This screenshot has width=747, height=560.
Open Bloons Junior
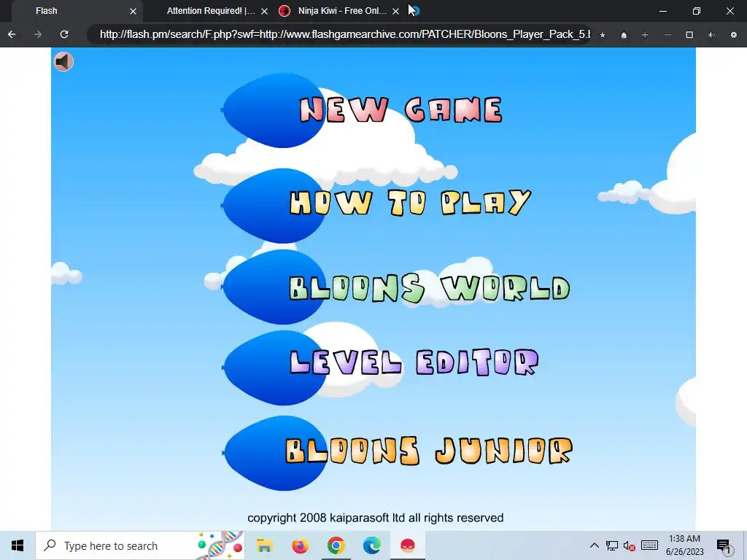pyautogui.click(x=429, y=451)
